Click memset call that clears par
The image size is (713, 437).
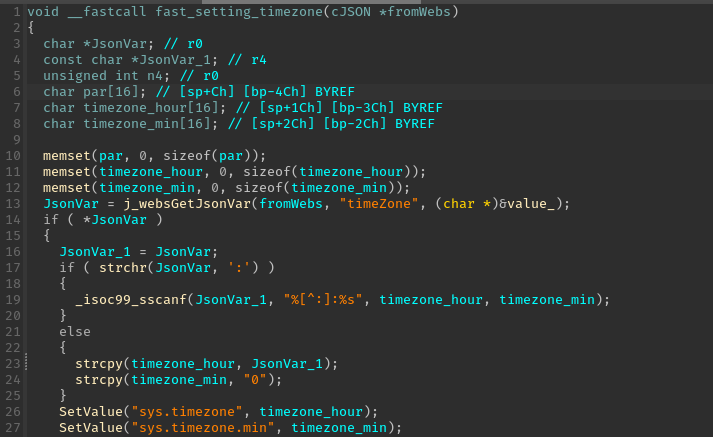point(67,155)
